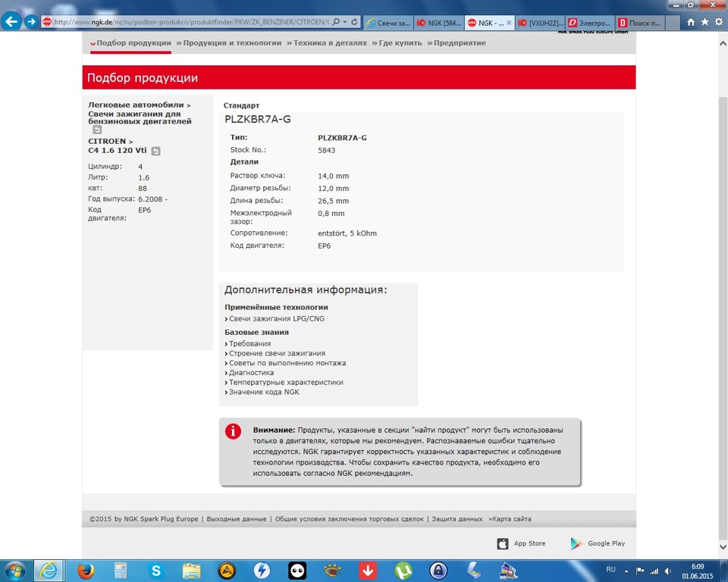Click the reset icon below "бензиновых двигателей"
Image resolution: width=728 pixels, height=582 pixels.
pos(97,130)
